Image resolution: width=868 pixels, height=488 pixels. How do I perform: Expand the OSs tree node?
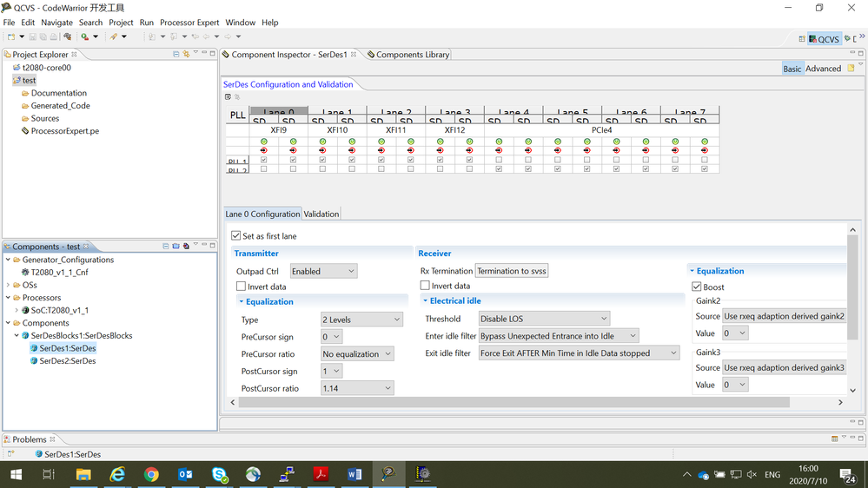pos(9,285)
